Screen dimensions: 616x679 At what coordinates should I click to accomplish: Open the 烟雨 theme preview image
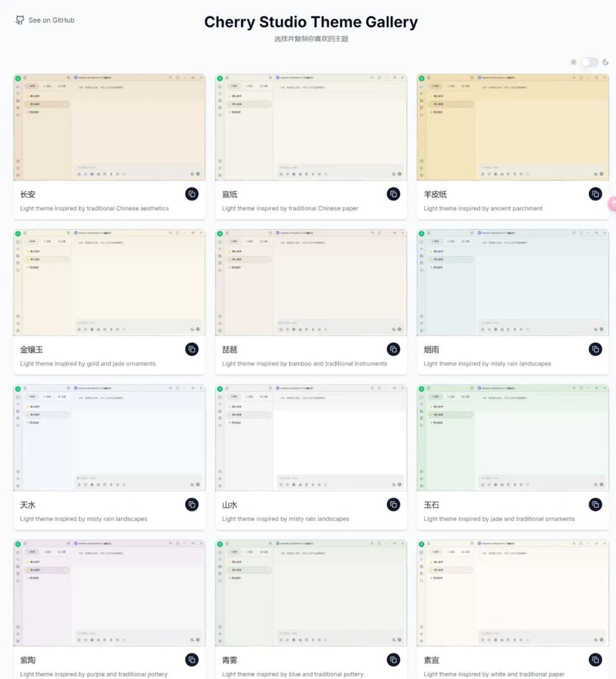pyautogui.click(x=513, y=283)
